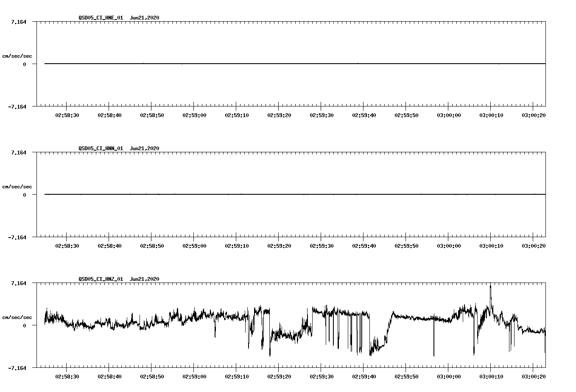Click the 02:59:20 time label under HNZ chart
576x392 pixels.
tap(279, 376)
